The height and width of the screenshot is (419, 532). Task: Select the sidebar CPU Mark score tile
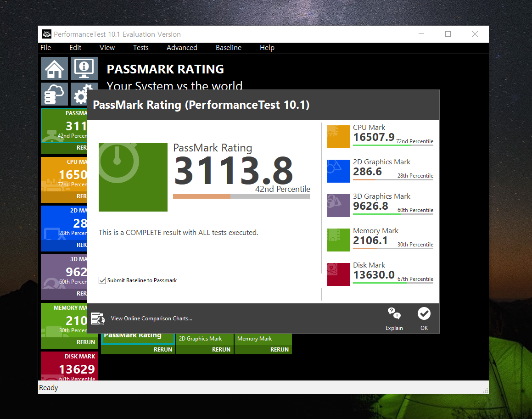[64, 174]
